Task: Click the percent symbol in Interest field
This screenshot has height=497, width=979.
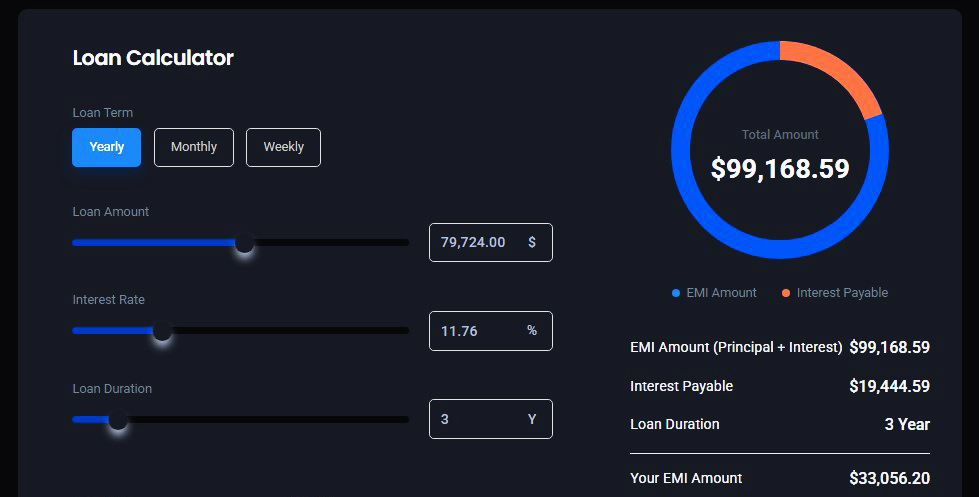Action: (x=532, y=331)
